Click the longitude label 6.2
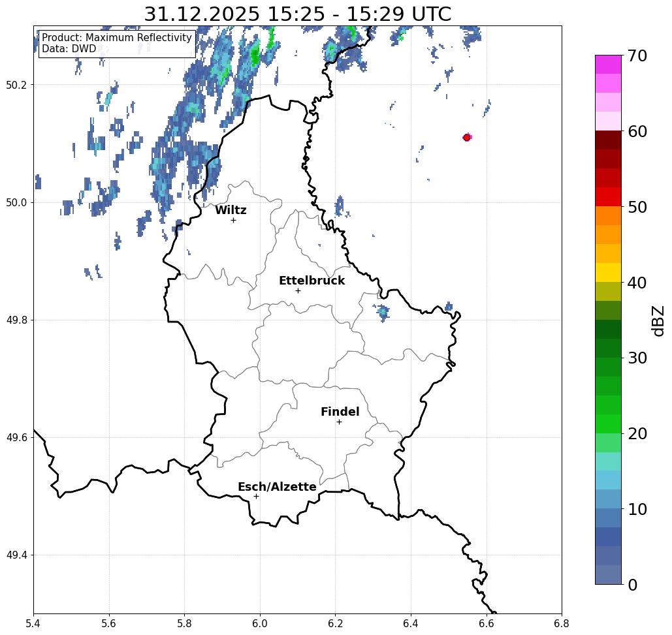 click(336, 623)
